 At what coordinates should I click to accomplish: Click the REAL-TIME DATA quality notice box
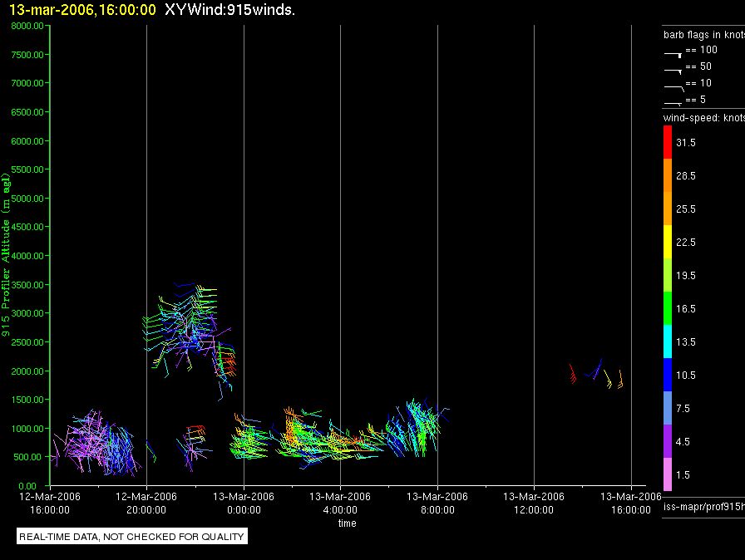tap(132, 536)
